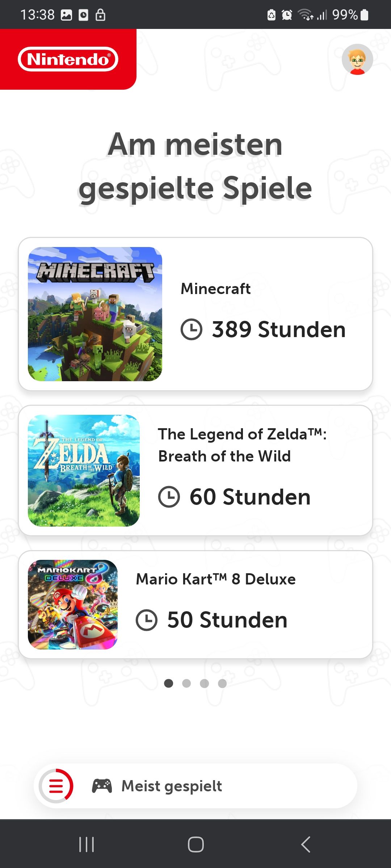Open the Minecraft cover thumbnail
This screenshot has height=868, width=391.
95,314
